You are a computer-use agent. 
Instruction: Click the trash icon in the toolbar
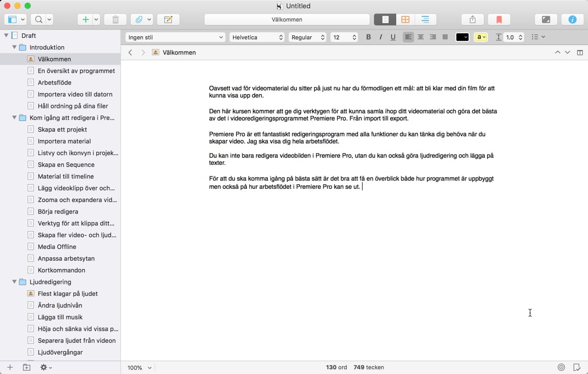coord(115,19)
